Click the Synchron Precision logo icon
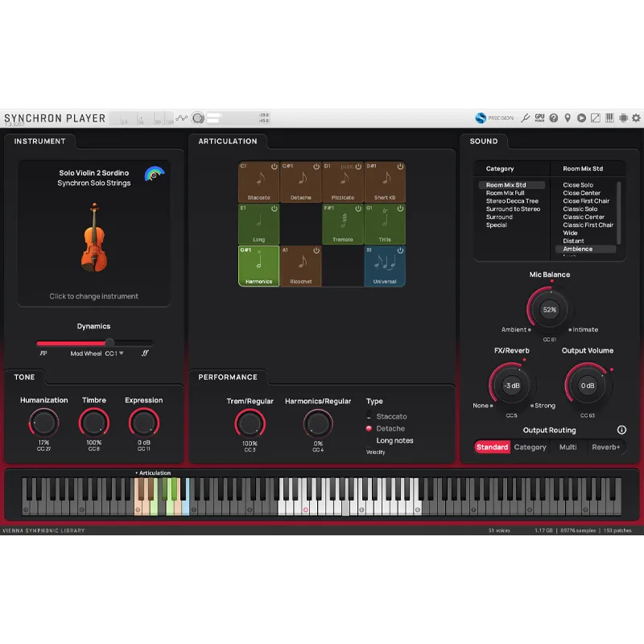 coord(481,118)
